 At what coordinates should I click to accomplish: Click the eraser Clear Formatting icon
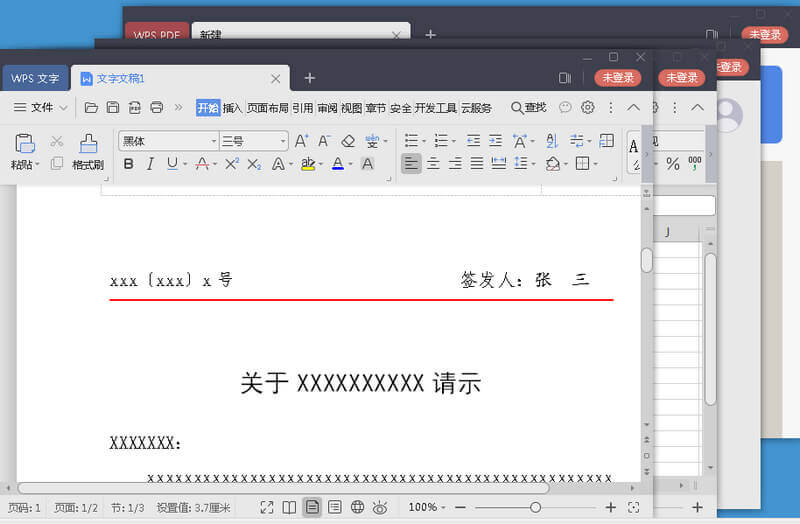(348, 141)
